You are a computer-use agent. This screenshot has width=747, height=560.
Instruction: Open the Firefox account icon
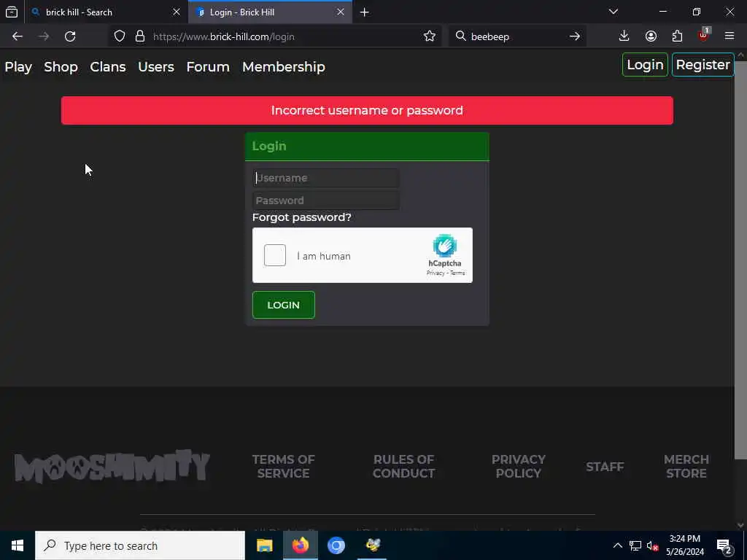(x=651, y=36)
